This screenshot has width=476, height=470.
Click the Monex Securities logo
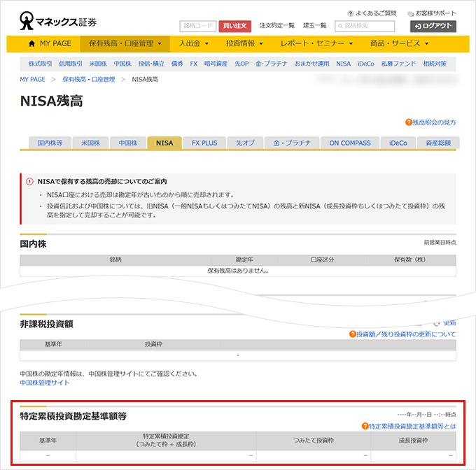58,21
